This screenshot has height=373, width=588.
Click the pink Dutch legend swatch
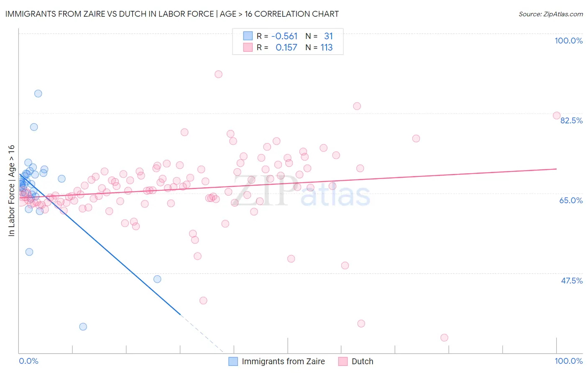343,361
